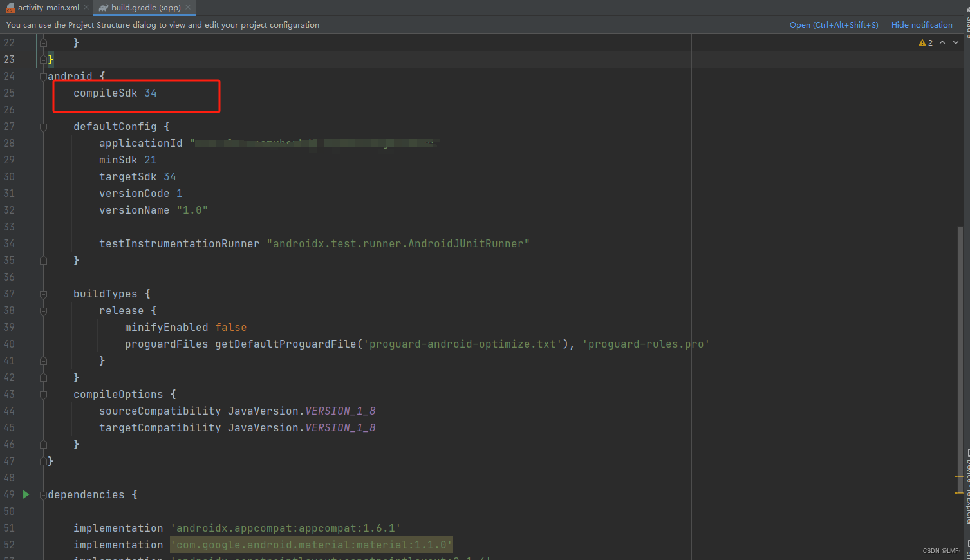Click the testInstrumentationRunner keyword
The image size is (970, 560).
pos(180,243)
